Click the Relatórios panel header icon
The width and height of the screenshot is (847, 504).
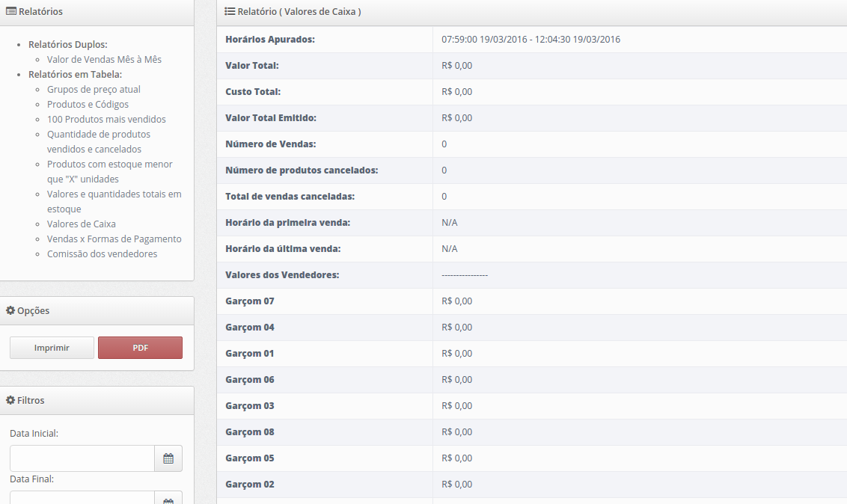[x=11, y=12]
